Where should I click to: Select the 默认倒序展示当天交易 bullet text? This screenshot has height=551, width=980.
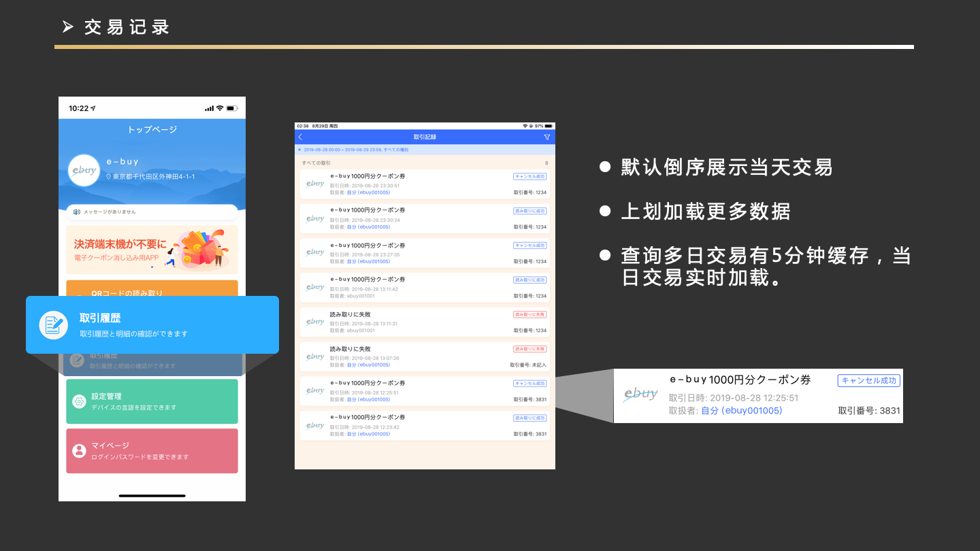[x=727, y=167]
